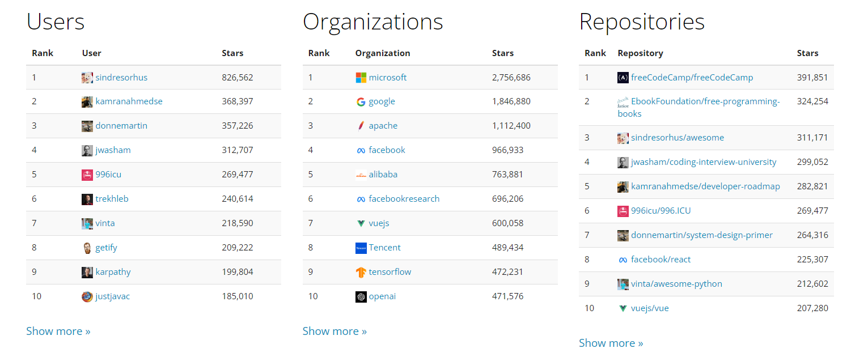Open getify user link
The height and width of the screenshot is (361, 868).
click(x=106, y=248)
